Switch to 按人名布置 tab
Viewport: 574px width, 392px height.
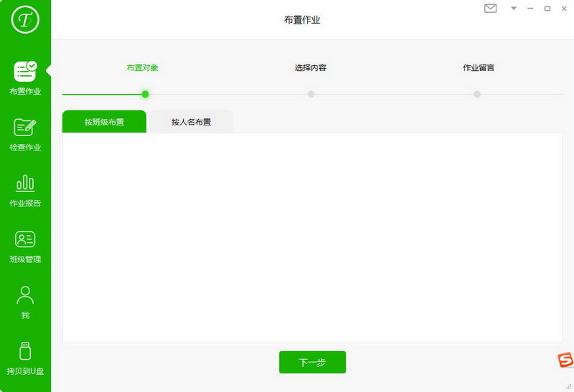(191, 121)
